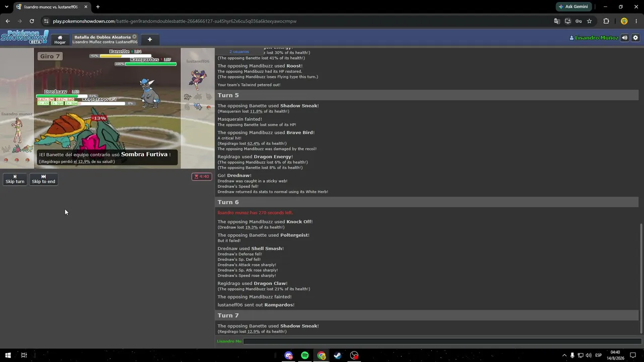The width and height of the screenshot is (644, 362).
Task: Open a new room with the plus tab
Action: pos(149,39)
